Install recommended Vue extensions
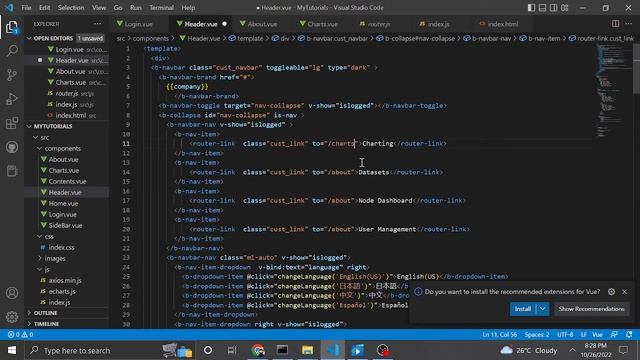 (523, 309)
